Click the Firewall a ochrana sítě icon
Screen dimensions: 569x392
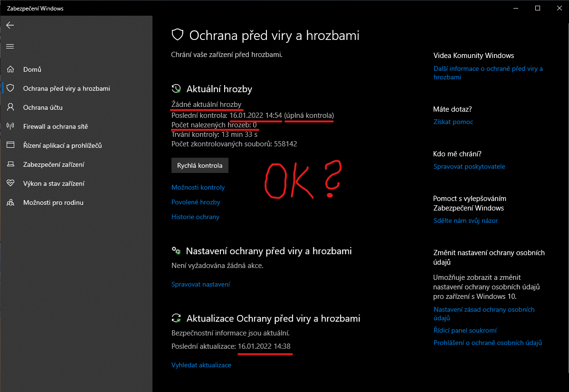(10, 126)
